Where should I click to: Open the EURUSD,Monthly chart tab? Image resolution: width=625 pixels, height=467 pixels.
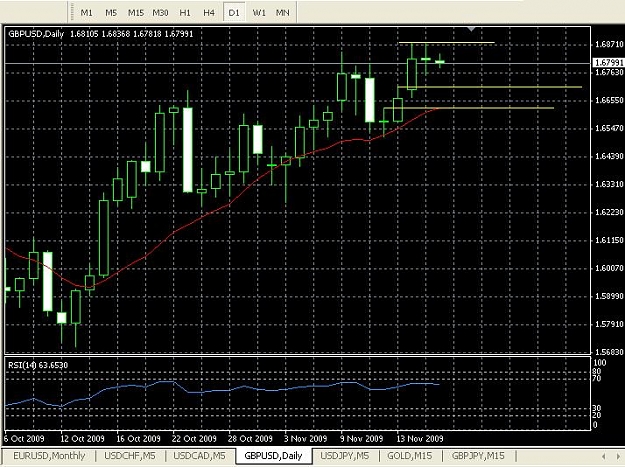(49, 455)
